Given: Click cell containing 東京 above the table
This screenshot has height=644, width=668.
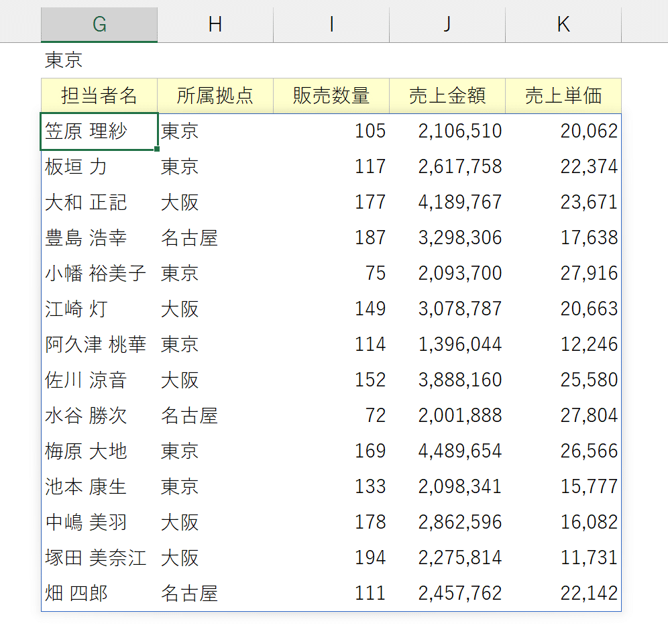Looking at the screenshot, I should click(99, 60).
